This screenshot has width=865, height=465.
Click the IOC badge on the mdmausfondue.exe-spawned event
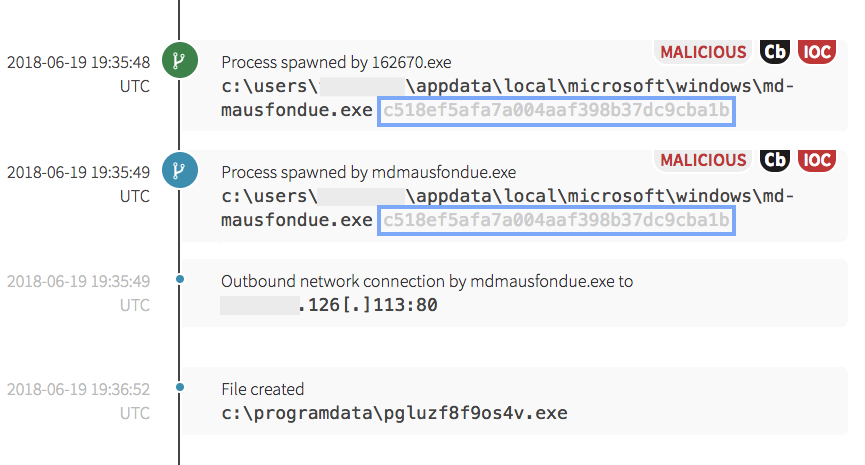tap(817, 160)
